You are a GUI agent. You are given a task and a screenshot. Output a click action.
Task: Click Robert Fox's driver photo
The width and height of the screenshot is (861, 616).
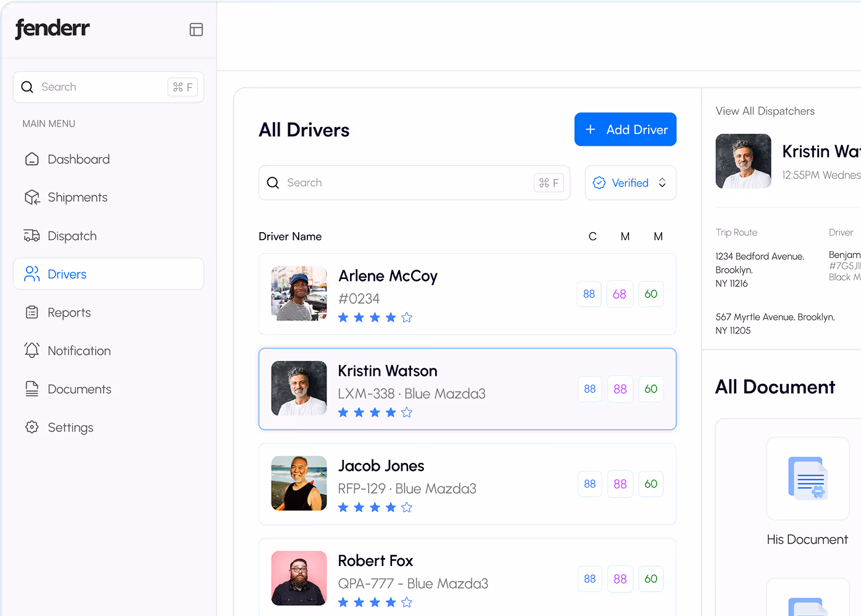click(299, 578)
